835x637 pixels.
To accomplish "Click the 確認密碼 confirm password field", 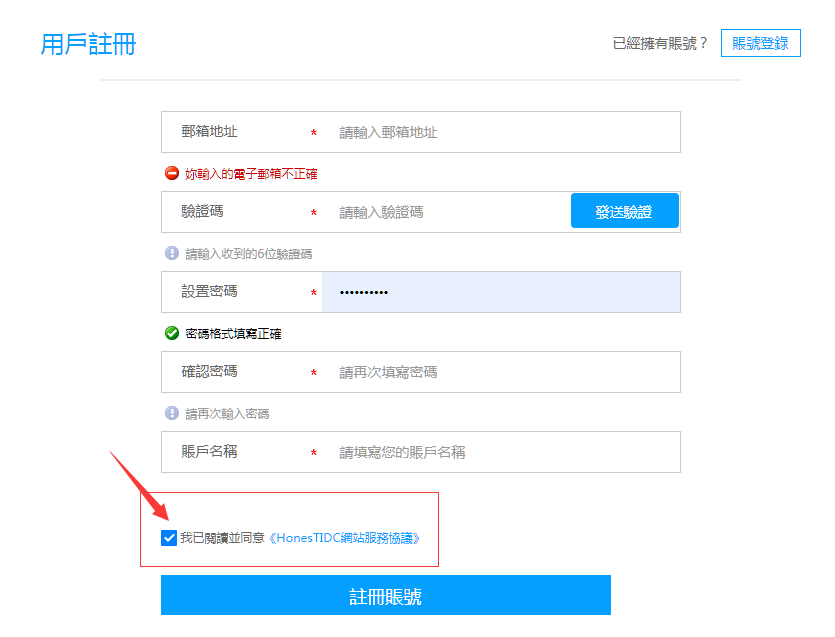I will [500, 372].
